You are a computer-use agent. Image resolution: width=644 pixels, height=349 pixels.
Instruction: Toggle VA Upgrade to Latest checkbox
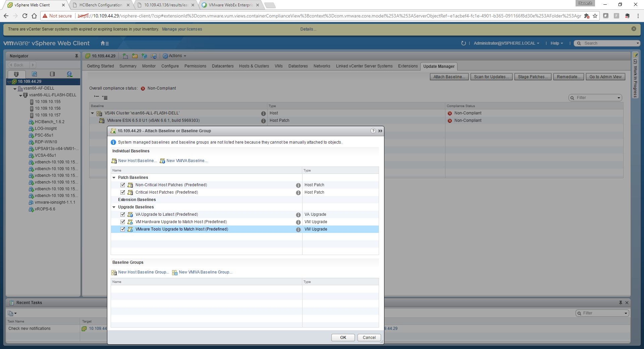point(123,214)
